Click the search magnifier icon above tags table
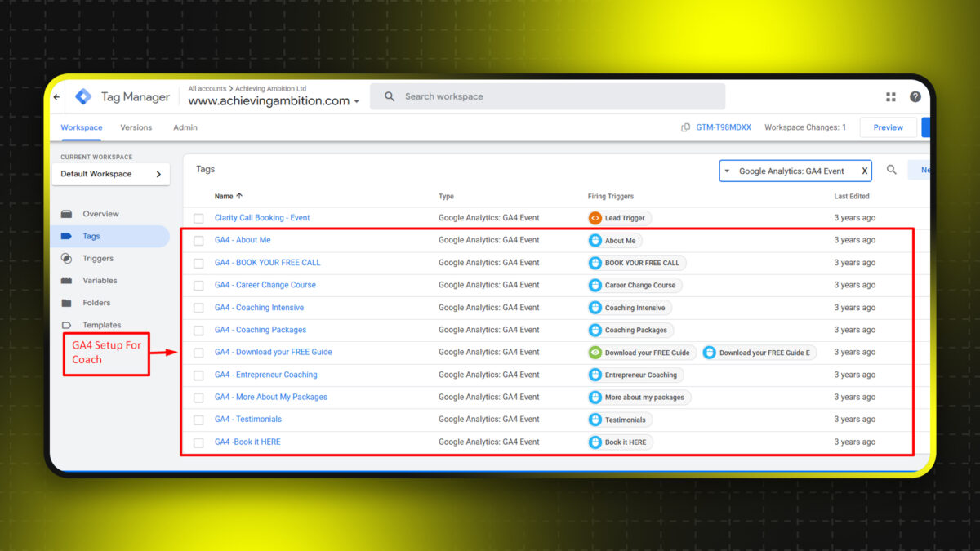This screenshot has height=551, width=980. click(x=892, y=170)
